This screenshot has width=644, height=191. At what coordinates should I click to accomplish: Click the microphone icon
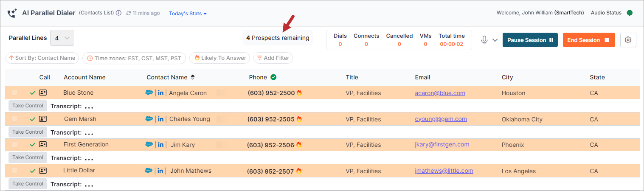point(484,40)
